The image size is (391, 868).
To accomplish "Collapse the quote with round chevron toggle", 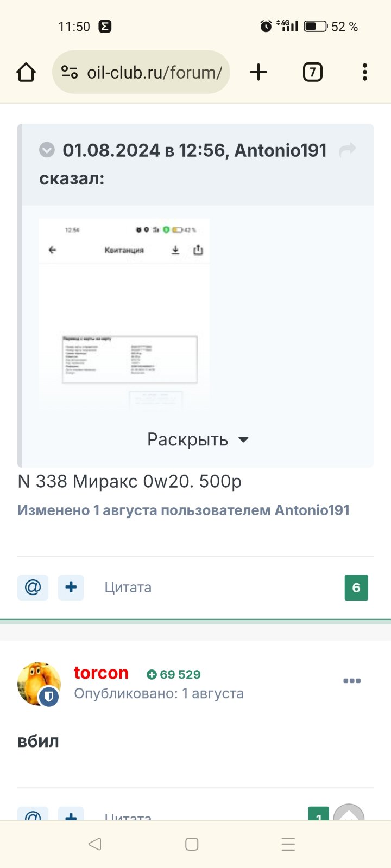I will point(47,150).
